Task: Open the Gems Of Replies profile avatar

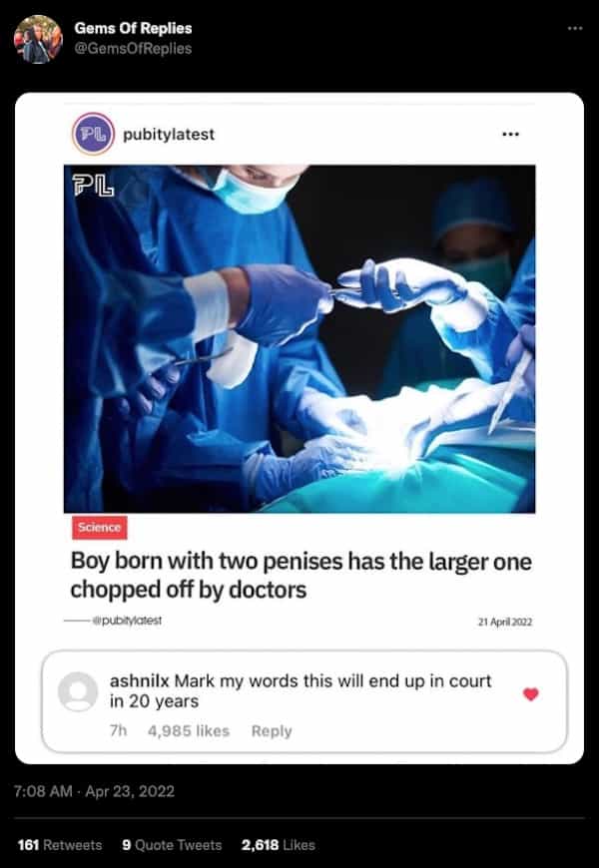Action: [x=38, y=39]
